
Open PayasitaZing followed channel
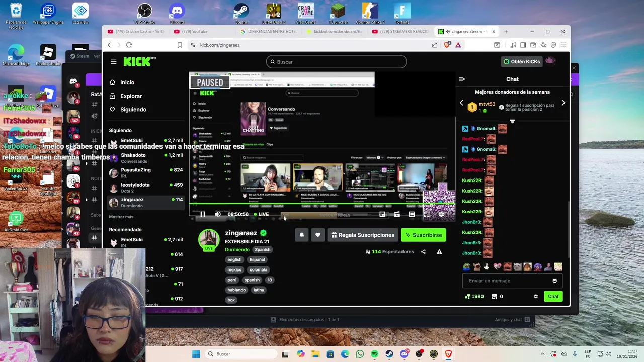pos(146,172)
